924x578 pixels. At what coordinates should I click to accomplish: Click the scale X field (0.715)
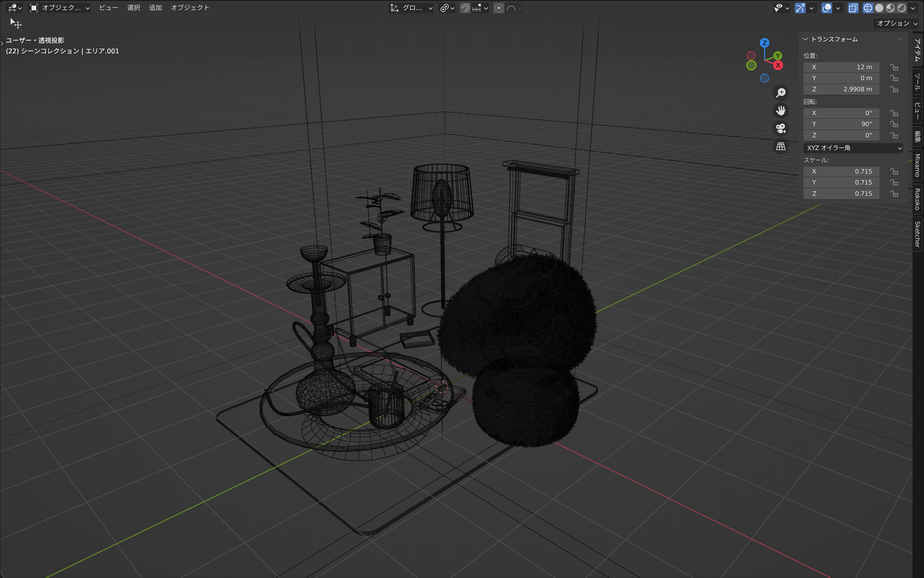841,171
